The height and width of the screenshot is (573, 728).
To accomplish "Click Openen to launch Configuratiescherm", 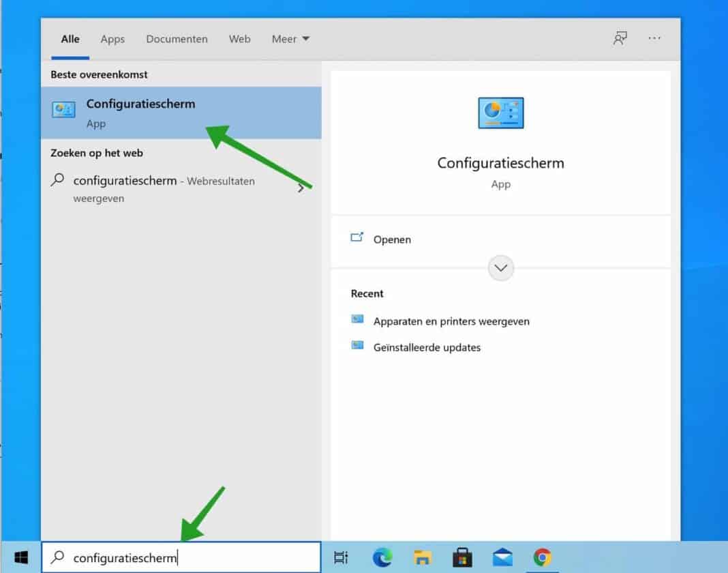I will click(392, 239).
